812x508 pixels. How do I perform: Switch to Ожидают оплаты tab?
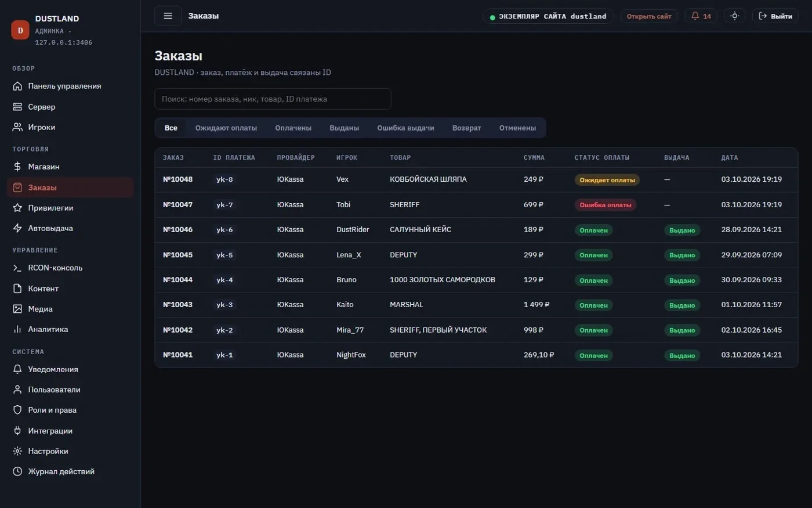click(226, 128)
